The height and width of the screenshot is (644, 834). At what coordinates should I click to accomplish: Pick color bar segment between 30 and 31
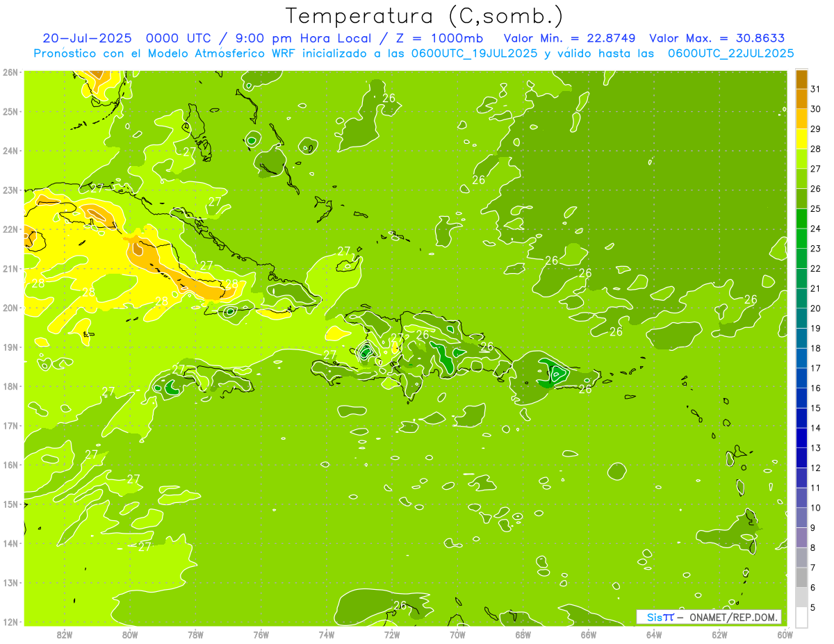pyautogui.click(x=801, y=99)
